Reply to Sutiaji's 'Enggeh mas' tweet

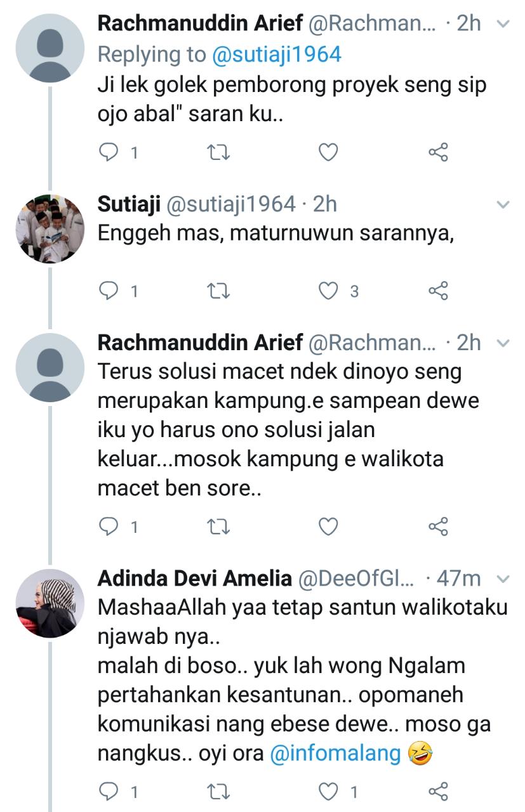(110, 291)
